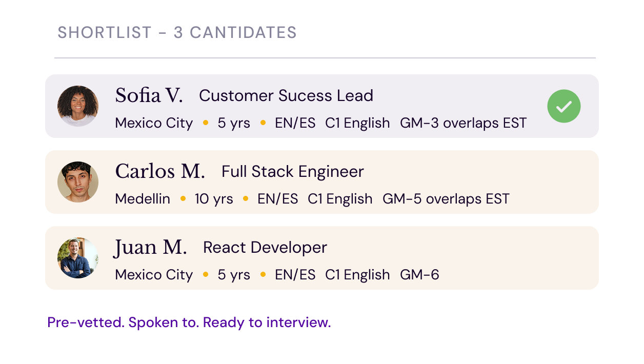Open Juan M.'s profile photo
Image resolution: width=644 pixels, height=364 pixels.
pyautogui.click(x=78, y=258)
